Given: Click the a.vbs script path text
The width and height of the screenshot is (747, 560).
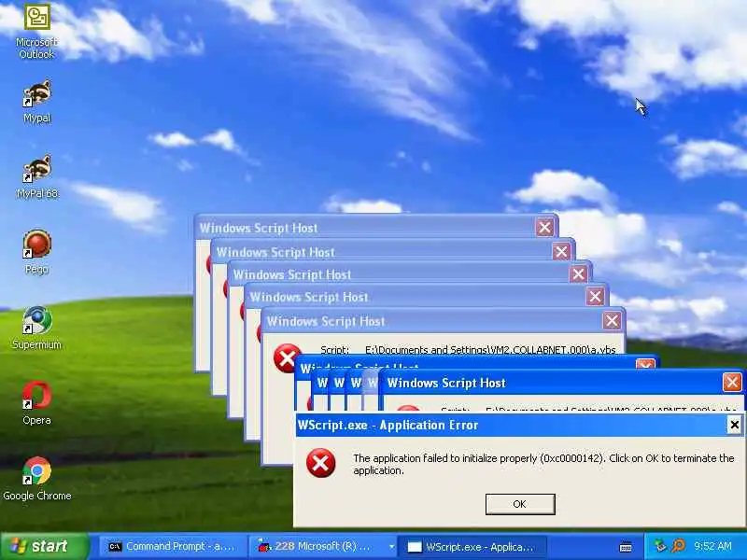Looking at the screenshot, I should [x=490, y=350].
